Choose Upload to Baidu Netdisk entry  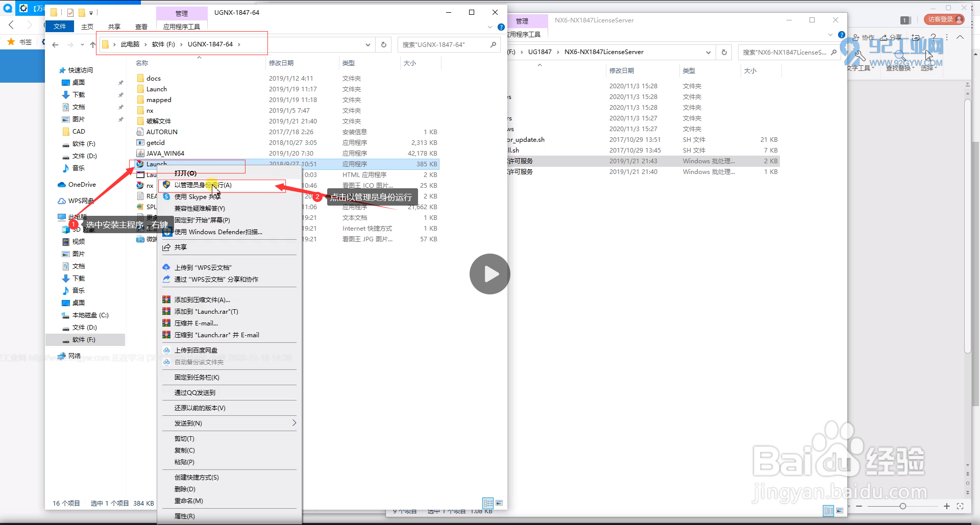tap(196, 350)
